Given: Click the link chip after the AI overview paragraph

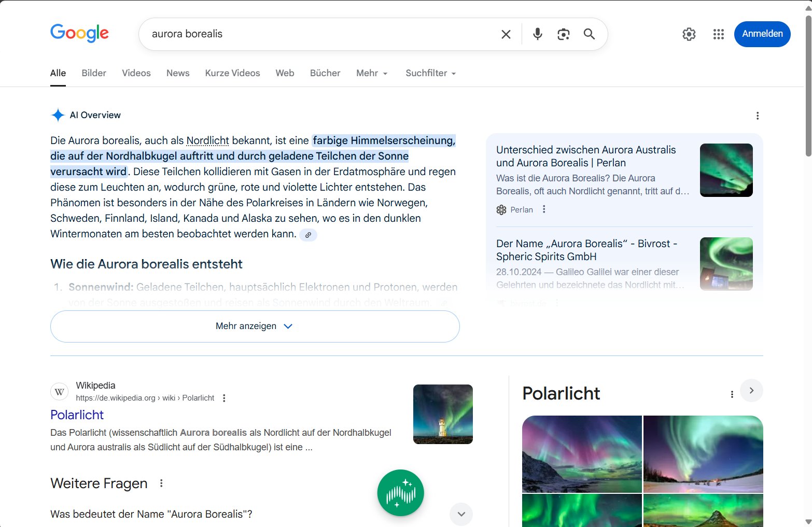Looking at the screenshot, I should click(308, 235).
